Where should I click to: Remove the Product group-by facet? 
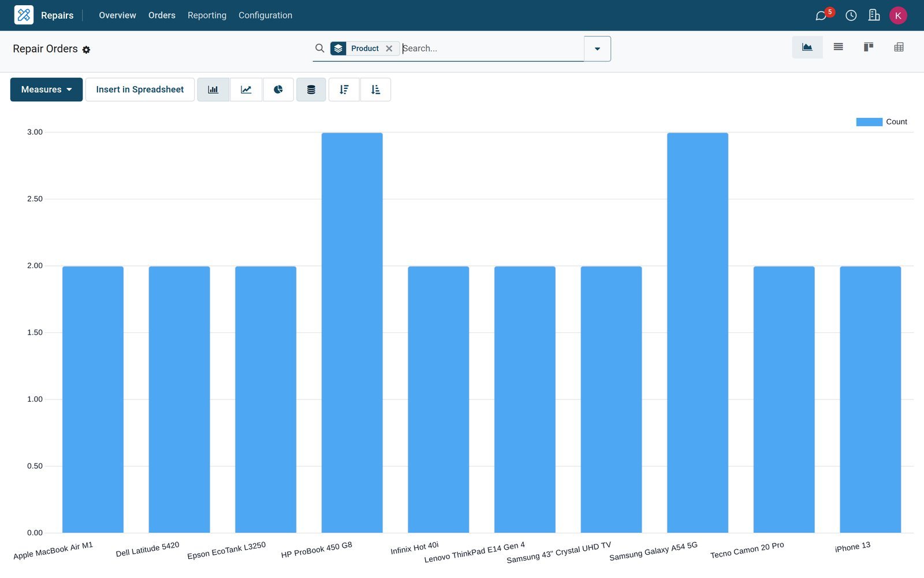click(x=389, y=49)
